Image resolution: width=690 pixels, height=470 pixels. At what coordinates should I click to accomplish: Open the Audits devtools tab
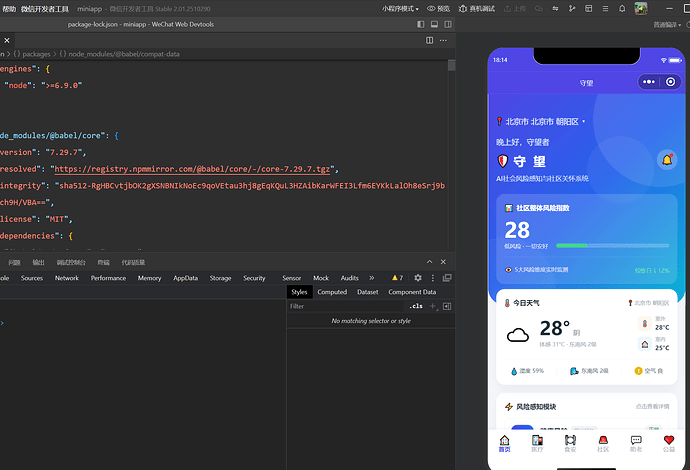click(x=349, y=278)
